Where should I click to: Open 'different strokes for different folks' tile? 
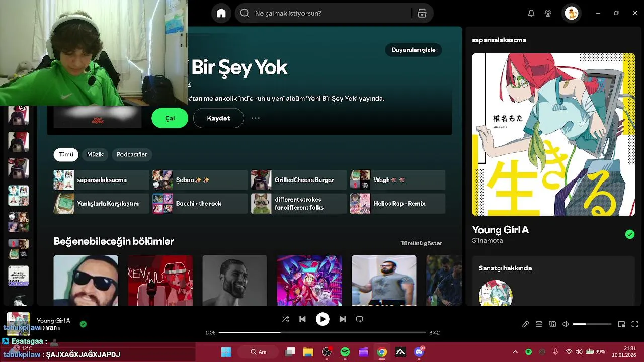tap(299, 204)
